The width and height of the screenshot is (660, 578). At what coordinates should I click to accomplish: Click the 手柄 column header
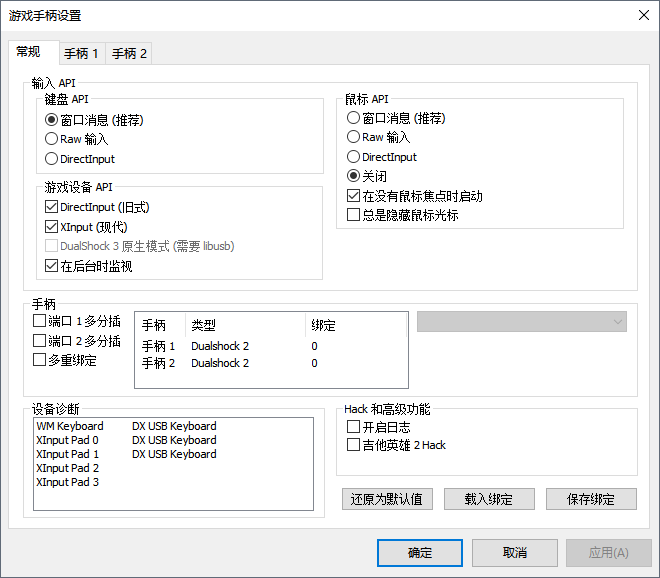click(160, 325)
